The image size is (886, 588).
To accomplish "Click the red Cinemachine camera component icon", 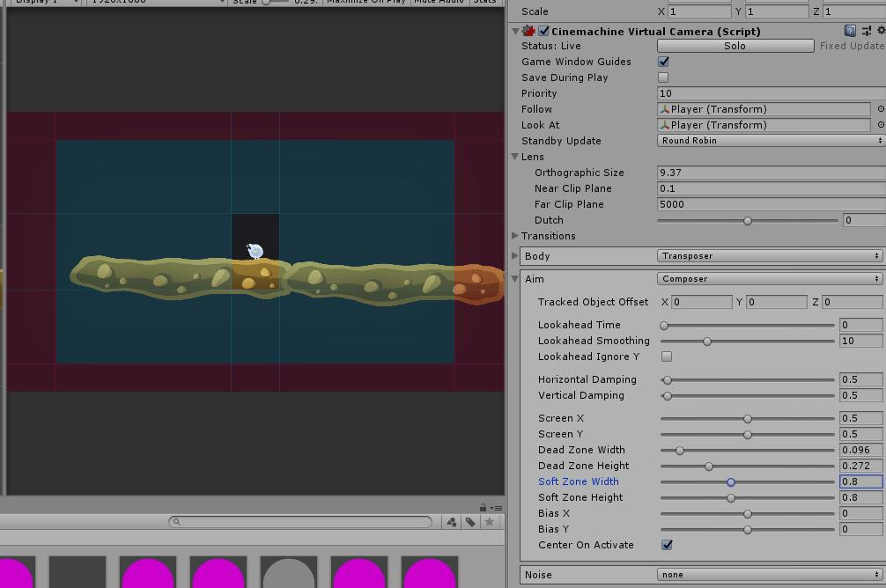I will [528, 31].
